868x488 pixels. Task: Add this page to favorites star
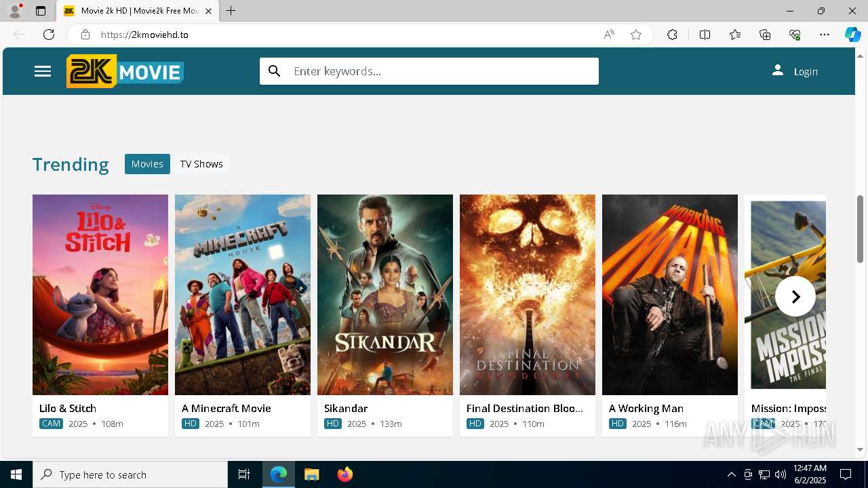click(x=636, y=35)
